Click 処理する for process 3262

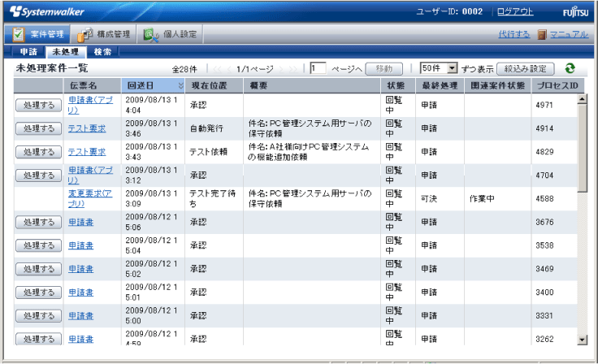(x=38, y=339)
